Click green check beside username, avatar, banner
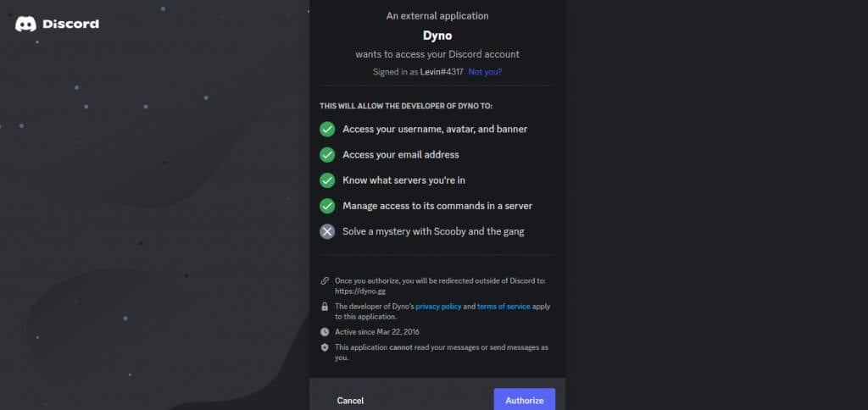The width and height of the screenshot is (868, 410). [327, 129]
